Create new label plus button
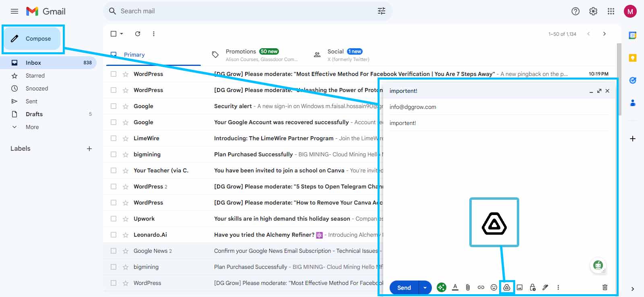The image size is (644, 297). pyautogui.click(x=89, y=149)
